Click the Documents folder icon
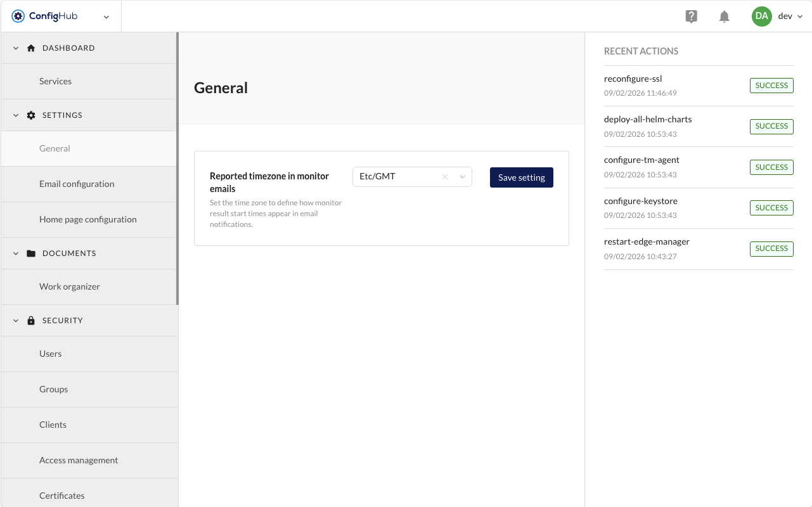The height and width of the screenshot is (507, 812). point(31,253)
